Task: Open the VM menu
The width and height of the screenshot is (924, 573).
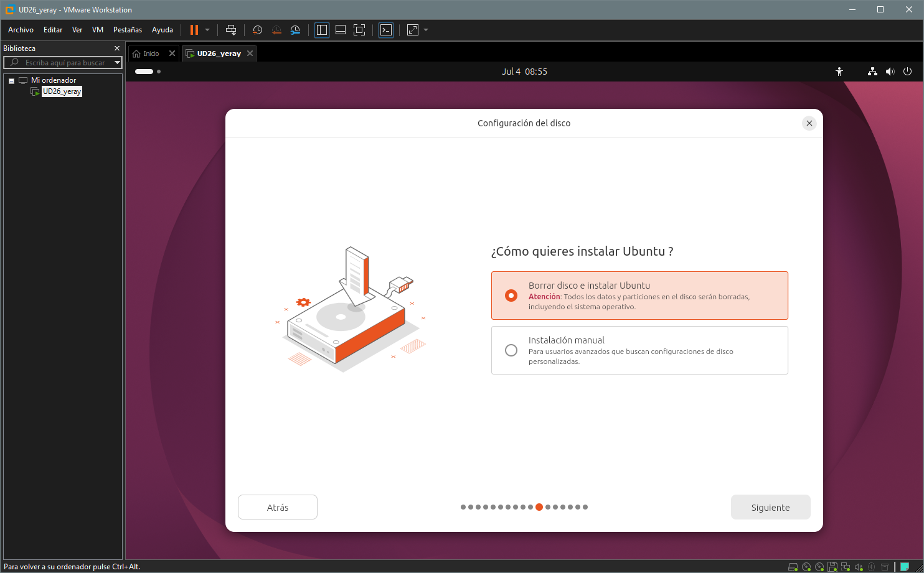Action: (x=98, y=30)
